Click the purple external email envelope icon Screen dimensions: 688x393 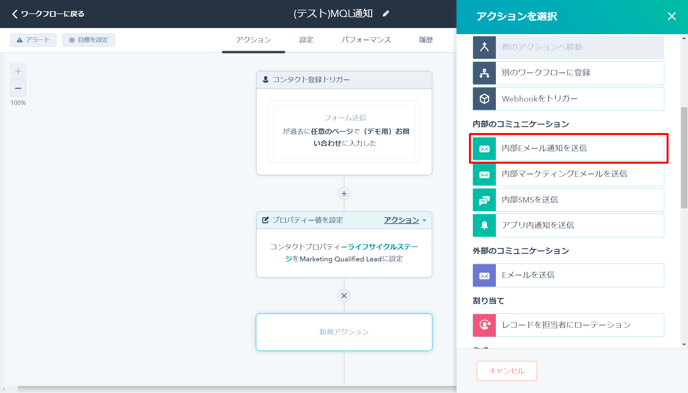(x=484, y=275)
